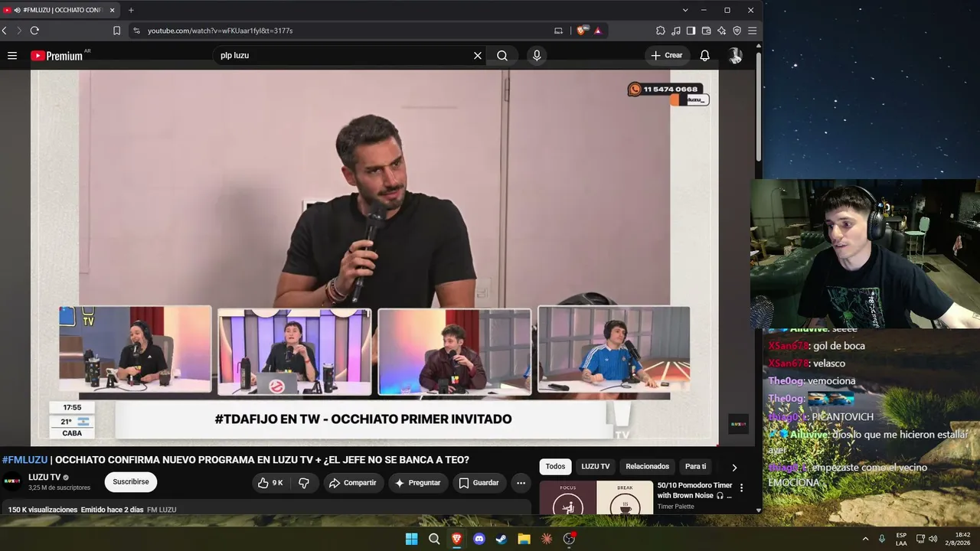Image resolution: width=980 pixels, height=551 pixels.
Task: Open the browser main menu
Action: point(753,31)
